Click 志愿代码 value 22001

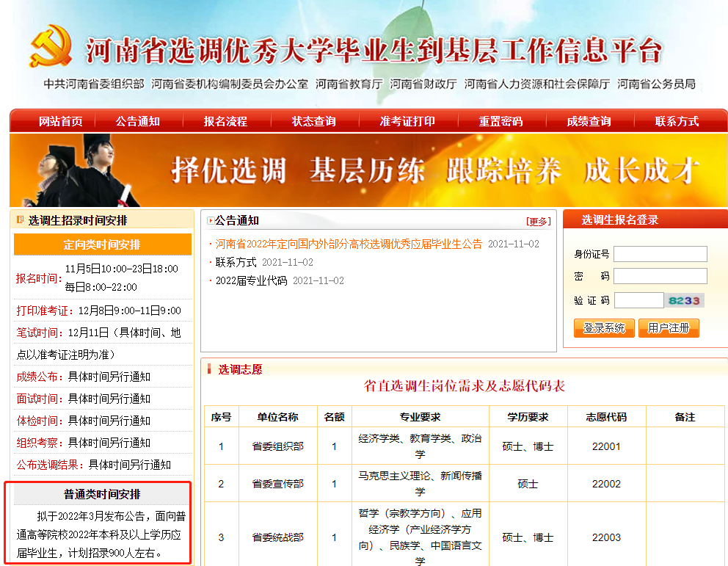[606, 446]
